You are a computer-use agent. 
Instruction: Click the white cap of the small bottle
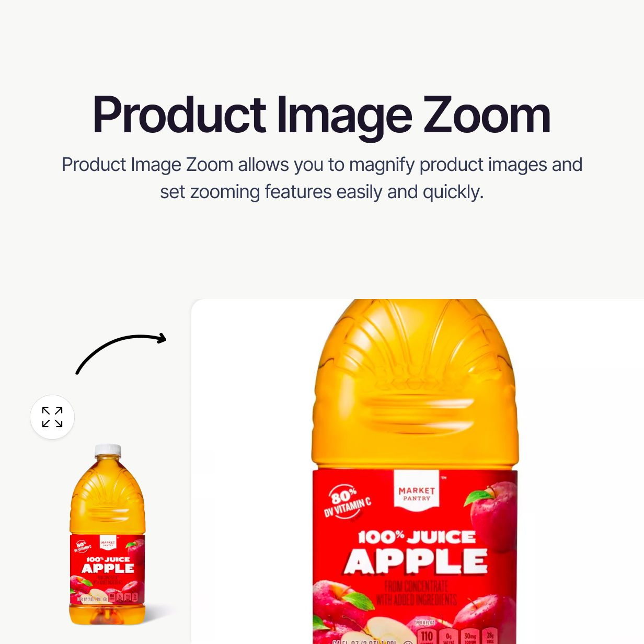point(108,450)
